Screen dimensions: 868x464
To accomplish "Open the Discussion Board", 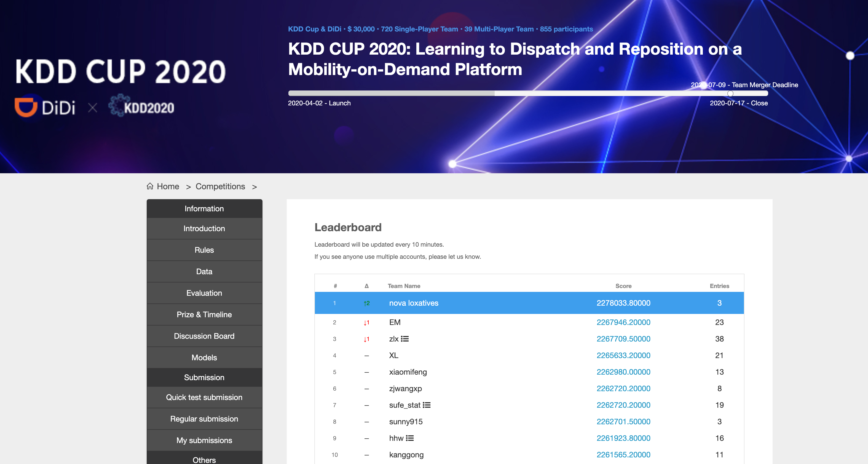I will 204,336.
